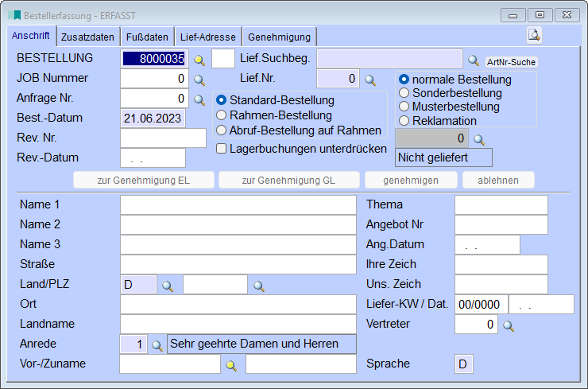
Task: Open search lookup next to BESTELLUNG number
Action: pyautogui.click(x=199, y=60)
